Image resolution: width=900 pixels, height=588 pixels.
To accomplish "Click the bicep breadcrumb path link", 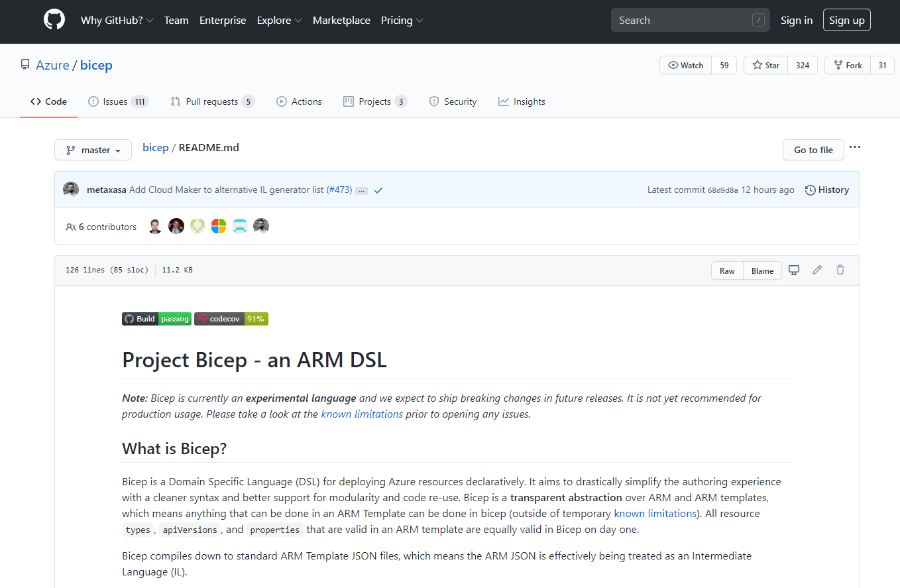I will coord(156,148).
